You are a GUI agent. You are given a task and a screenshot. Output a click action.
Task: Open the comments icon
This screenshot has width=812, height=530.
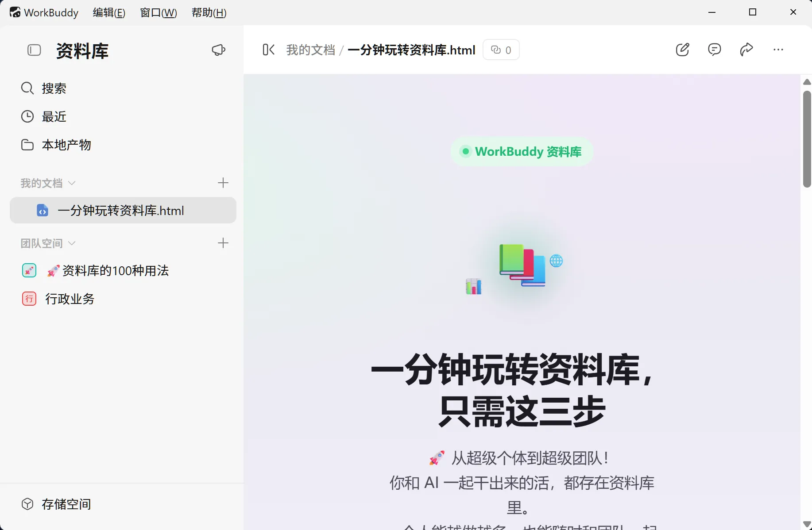tap(715, 50)
